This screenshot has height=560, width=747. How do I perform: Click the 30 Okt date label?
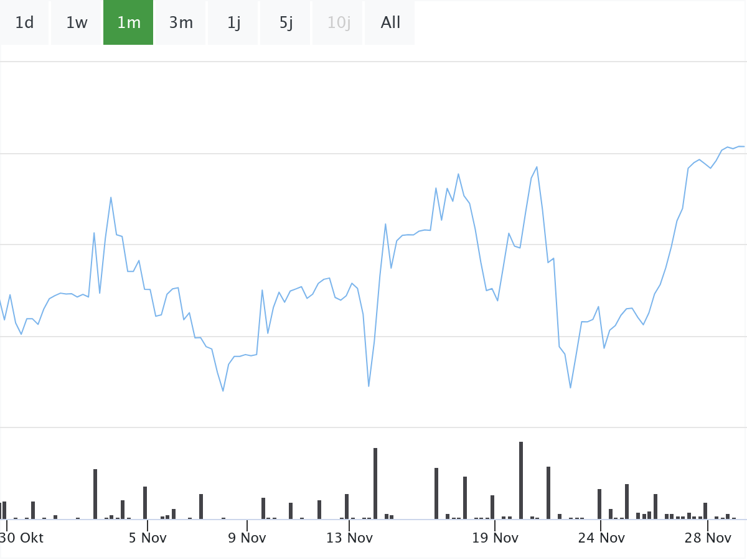pyautogui.click(x=22, y=538)
